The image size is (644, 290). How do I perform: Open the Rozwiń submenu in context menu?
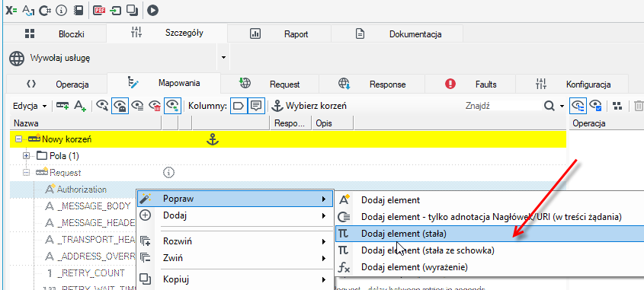[235, 241]
